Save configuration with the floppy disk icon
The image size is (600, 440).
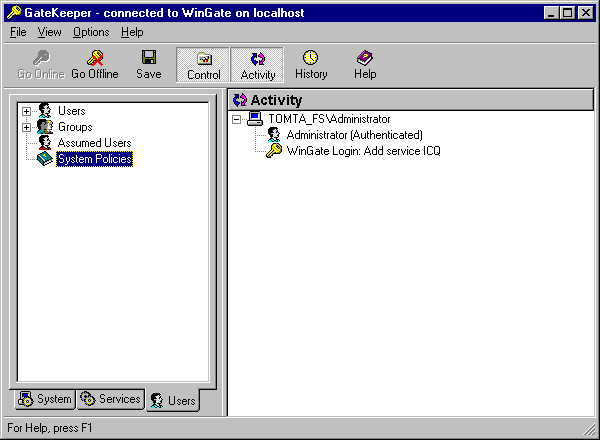coord(149,57)
